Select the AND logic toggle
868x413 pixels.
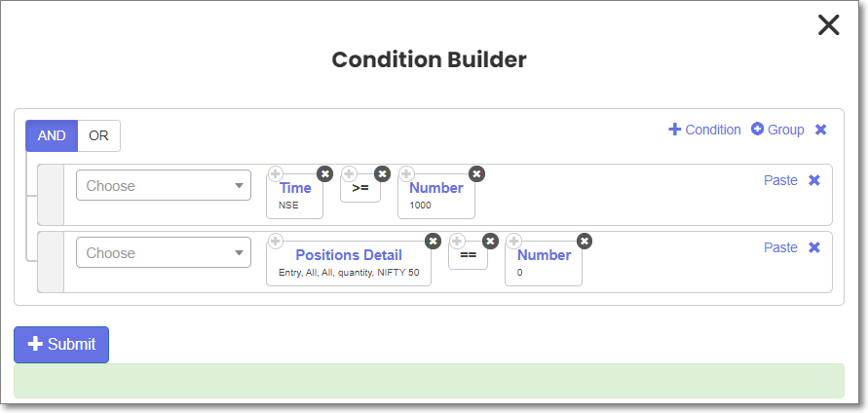[52, 135]
